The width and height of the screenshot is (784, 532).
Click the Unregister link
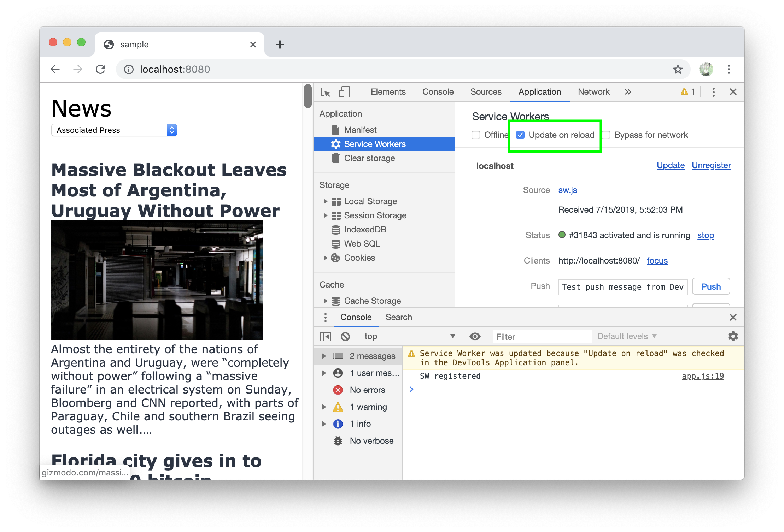pos(711,165)
